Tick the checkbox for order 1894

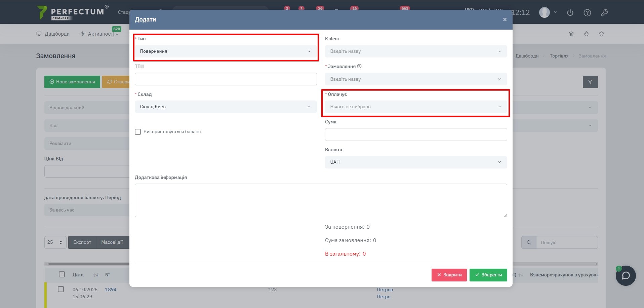coord(61,289)
